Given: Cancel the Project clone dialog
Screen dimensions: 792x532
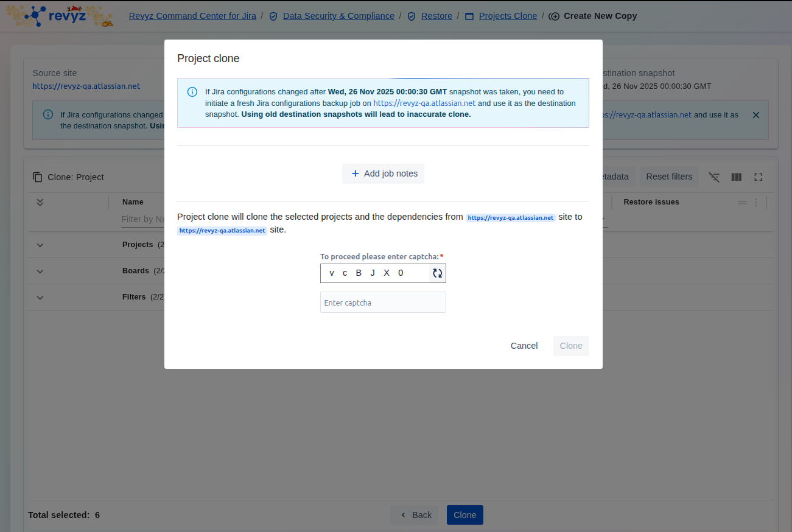Looking at the screenshot, I should point(524,346).
